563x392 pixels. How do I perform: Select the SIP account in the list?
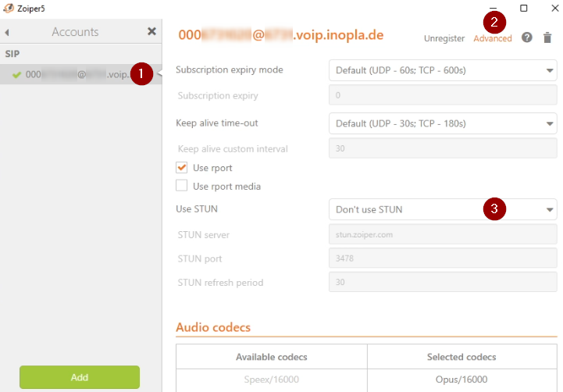coord(78,75)
